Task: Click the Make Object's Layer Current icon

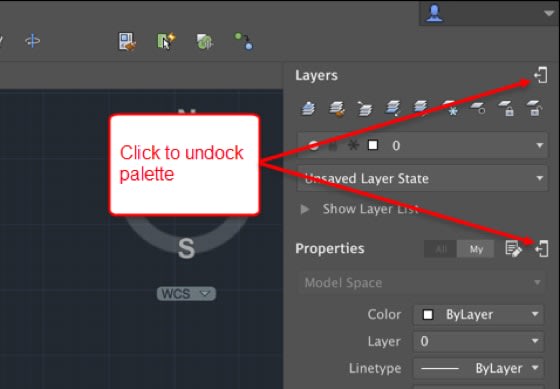Action: coord(309,108)
